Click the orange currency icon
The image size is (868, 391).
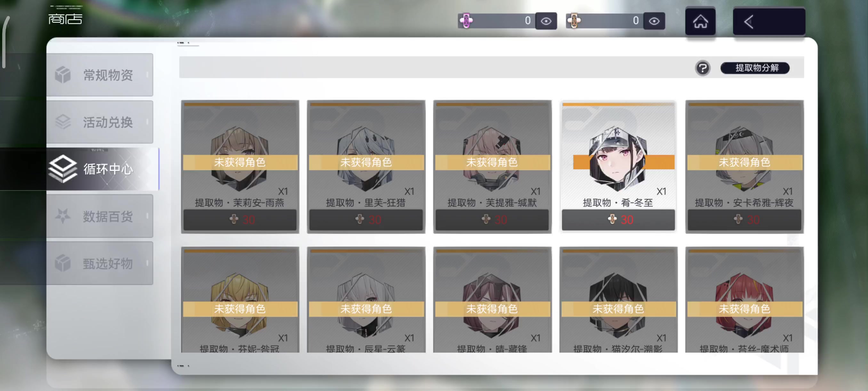click(x=574, y=21)
